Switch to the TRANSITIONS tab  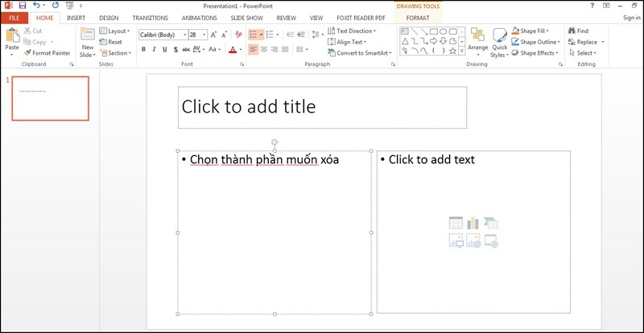click(x=150, y=18)
